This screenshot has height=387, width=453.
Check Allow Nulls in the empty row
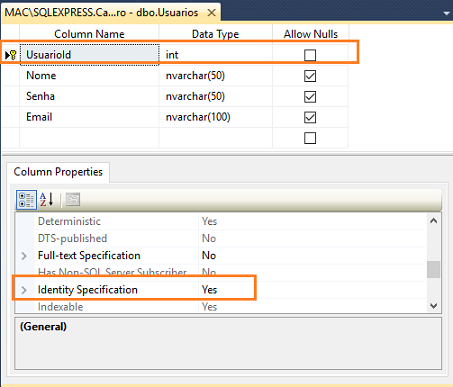point(310,138)
